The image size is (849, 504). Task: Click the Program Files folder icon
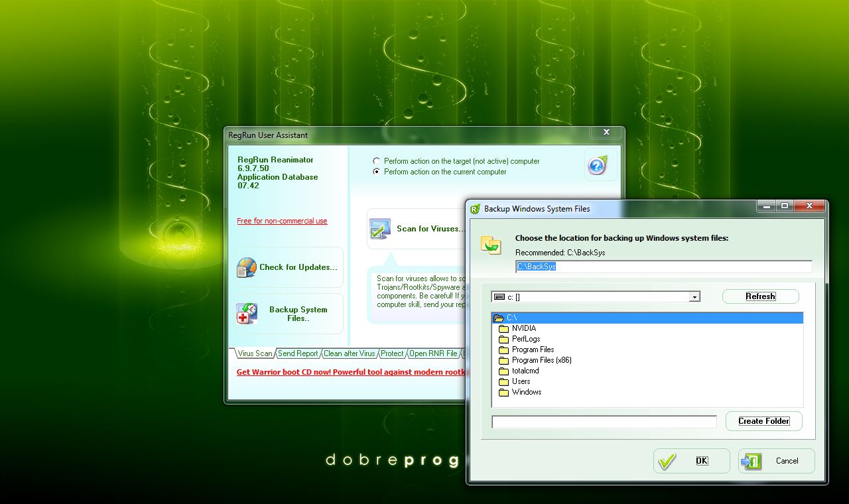503,349
